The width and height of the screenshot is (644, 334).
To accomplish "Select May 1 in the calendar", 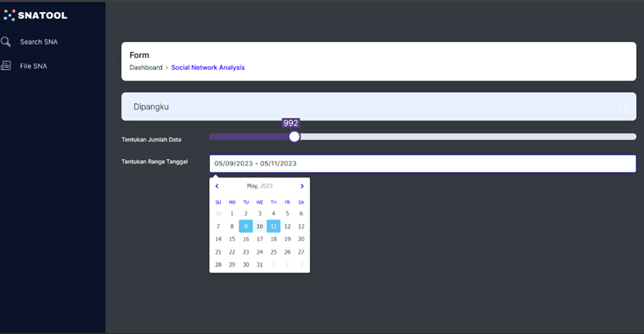I will click(232, 214).
